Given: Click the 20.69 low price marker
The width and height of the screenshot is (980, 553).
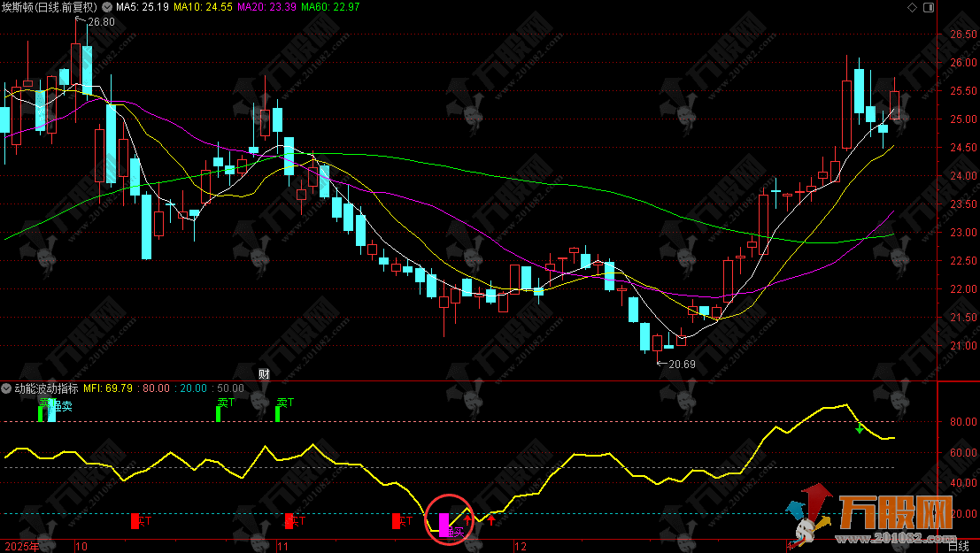Looking at the screenshot, I should tap(681, 364).
